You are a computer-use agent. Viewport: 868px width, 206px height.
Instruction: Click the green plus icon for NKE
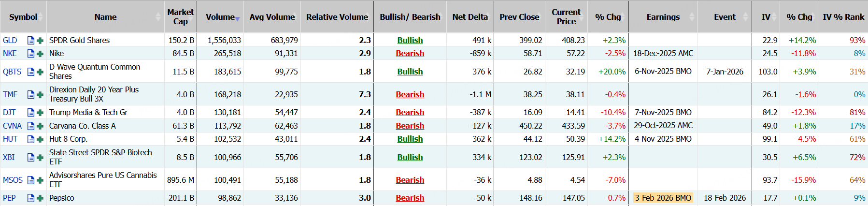tap(40, 54)
